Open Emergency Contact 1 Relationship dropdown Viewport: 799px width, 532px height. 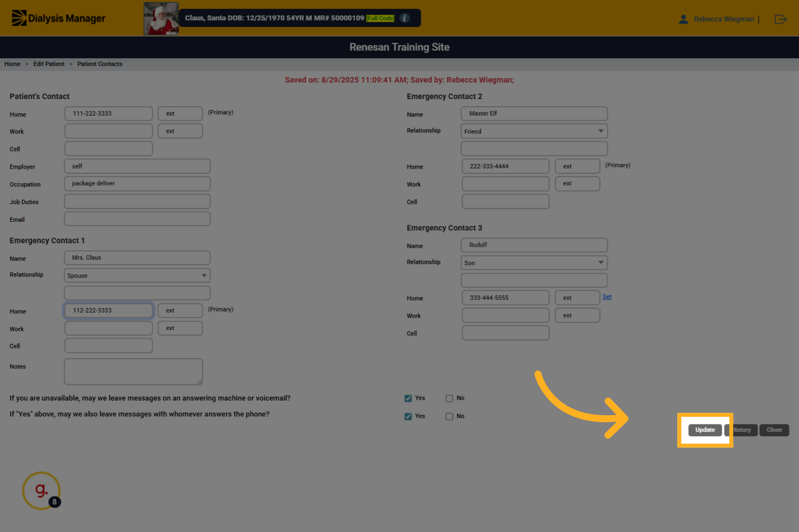click(x=137, y=275)
